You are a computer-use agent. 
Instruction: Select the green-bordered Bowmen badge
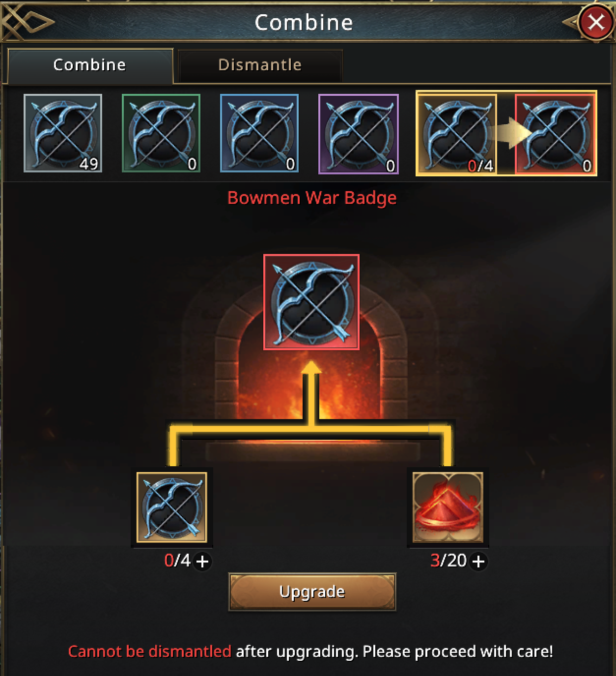(161, 133)
